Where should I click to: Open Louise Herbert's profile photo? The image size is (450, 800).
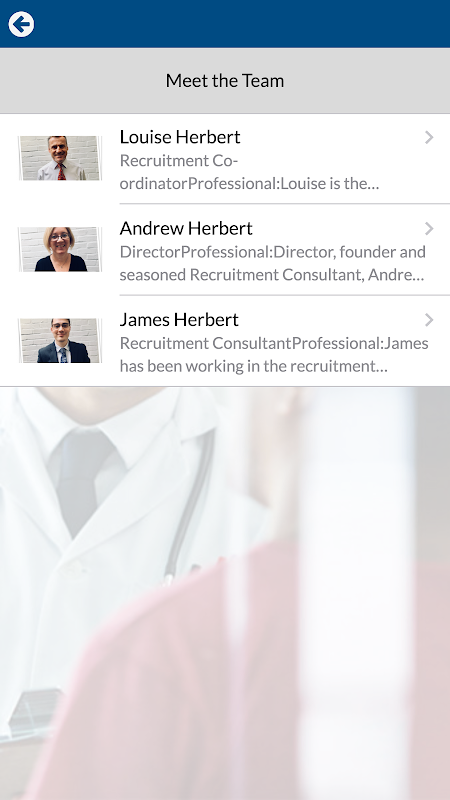(x=60, y=158)
